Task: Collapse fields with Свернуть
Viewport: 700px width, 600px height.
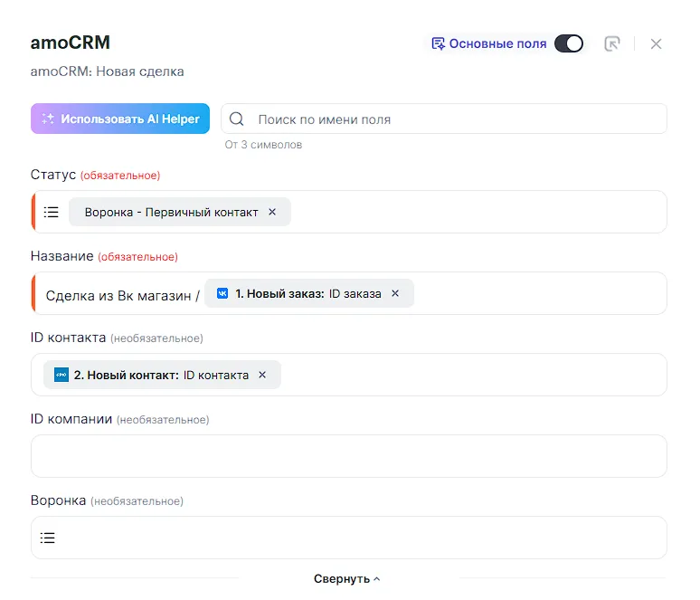Action: coord(347,579)
